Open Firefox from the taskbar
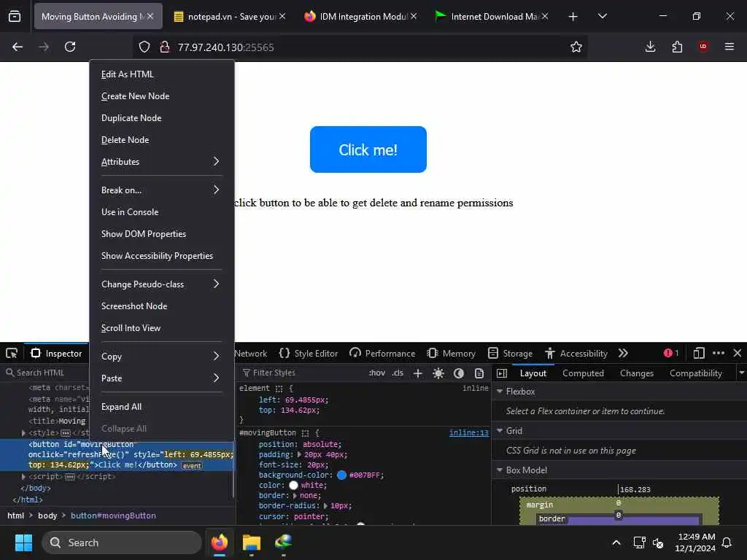Image resolution: width=747 pixels, height=560 pixels. [220, 542]
